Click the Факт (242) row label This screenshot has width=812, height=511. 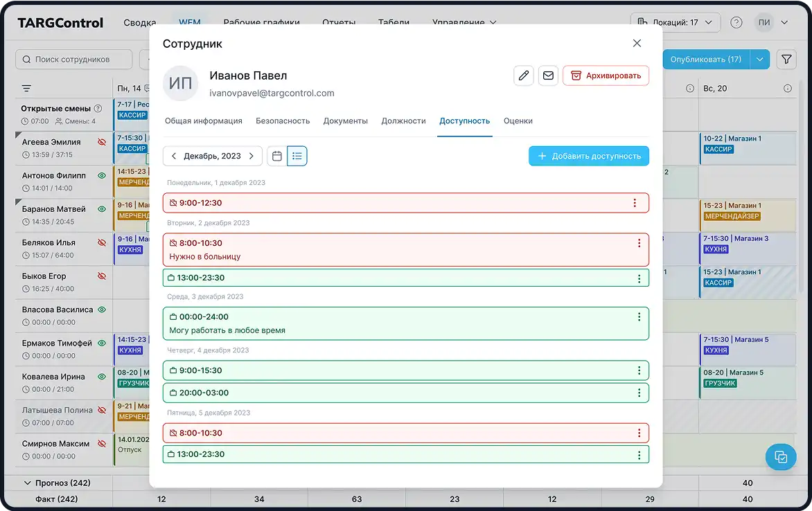pos(56,499)
